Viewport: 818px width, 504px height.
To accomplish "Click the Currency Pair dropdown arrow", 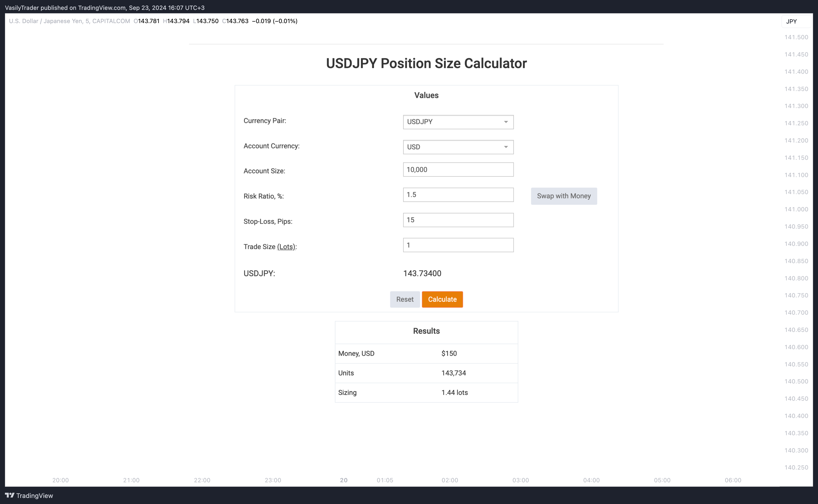I will point(506,122).
